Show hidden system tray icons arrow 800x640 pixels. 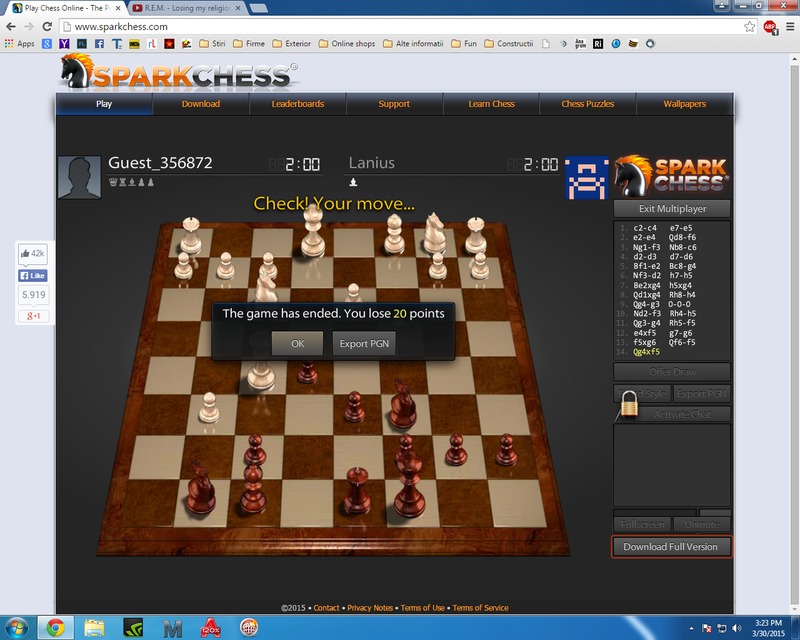[x=691, y=628]
